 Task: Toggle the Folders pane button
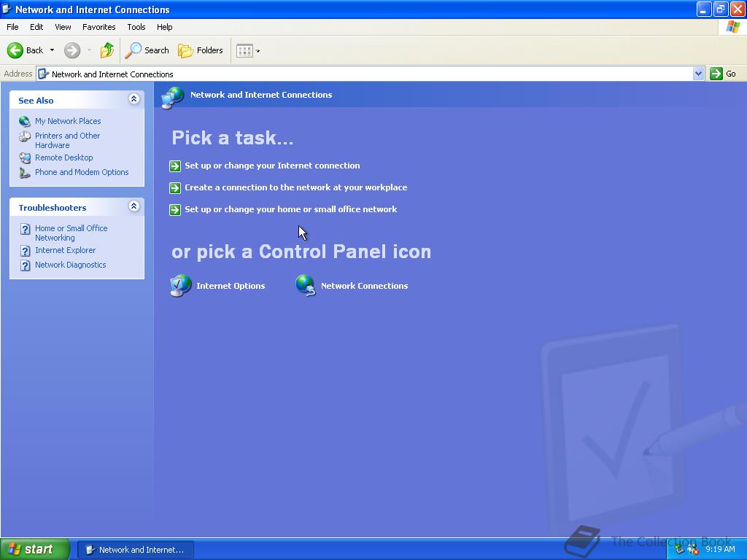(x=200, y=50)
